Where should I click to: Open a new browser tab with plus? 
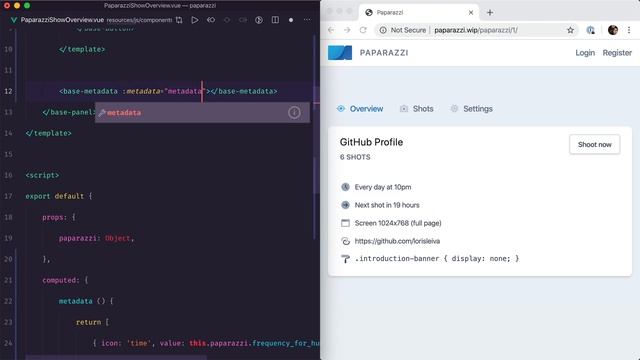(x=490, y=13)
